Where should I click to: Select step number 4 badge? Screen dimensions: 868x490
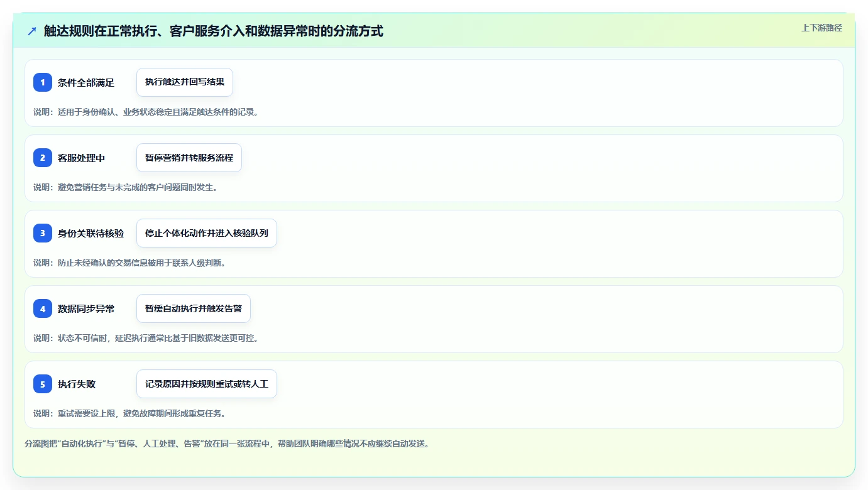[x=43, y=308]
